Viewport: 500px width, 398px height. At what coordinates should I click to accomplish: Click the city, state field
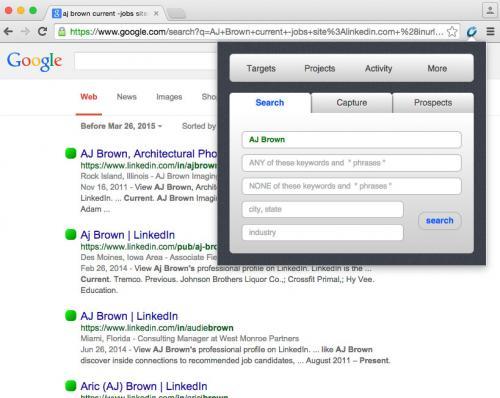tap(323, 209)
